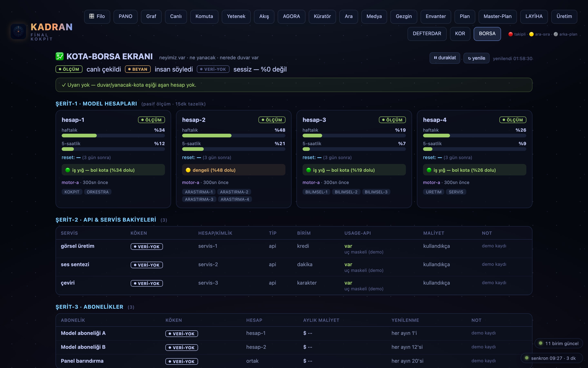Open the Master-Plan tab
This screenshot has height=368, width=588.
tap(497, 17)
